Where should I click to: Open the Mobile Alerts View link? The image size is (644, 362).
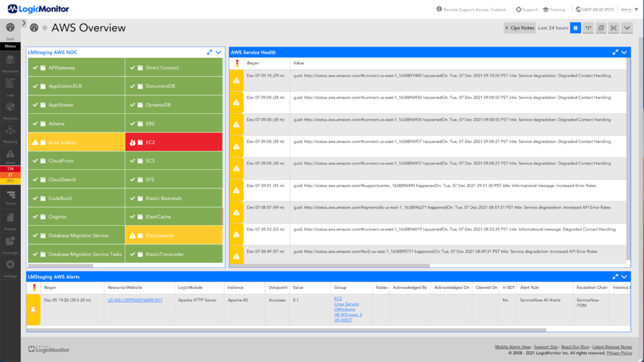pyautogui.click(x=513, y=347)
